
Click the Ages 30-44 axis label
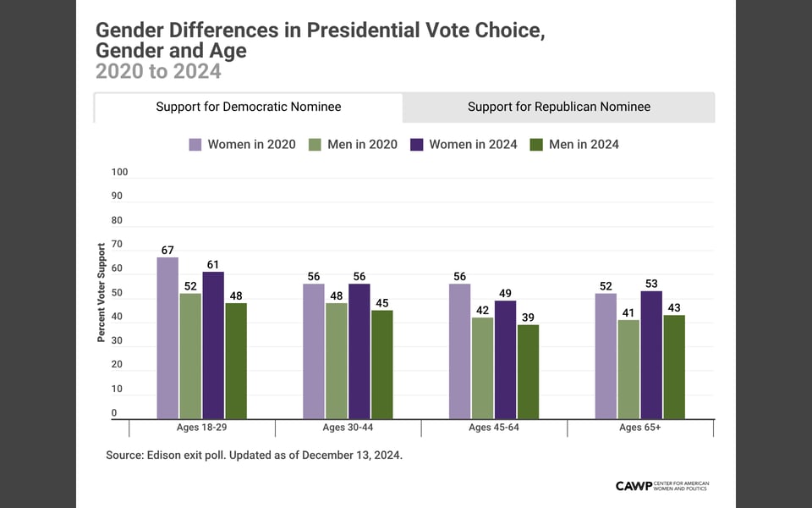[347, 428]
